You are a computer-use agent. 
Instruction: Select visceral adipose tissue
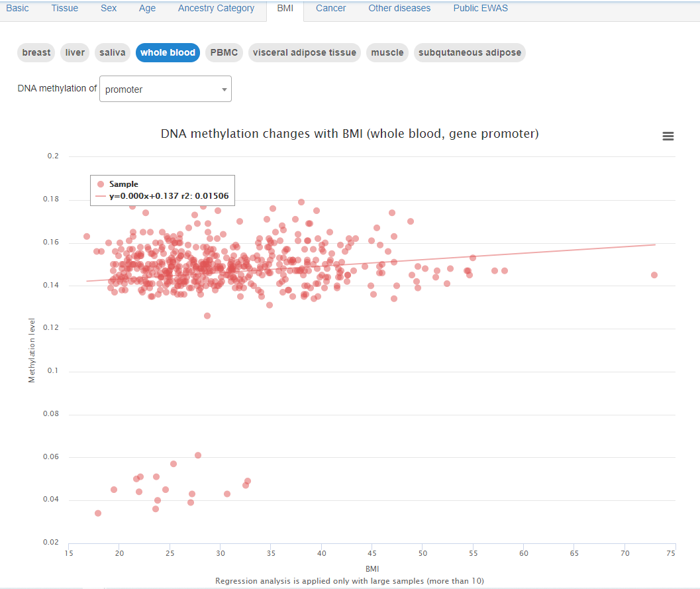[304, 52]
